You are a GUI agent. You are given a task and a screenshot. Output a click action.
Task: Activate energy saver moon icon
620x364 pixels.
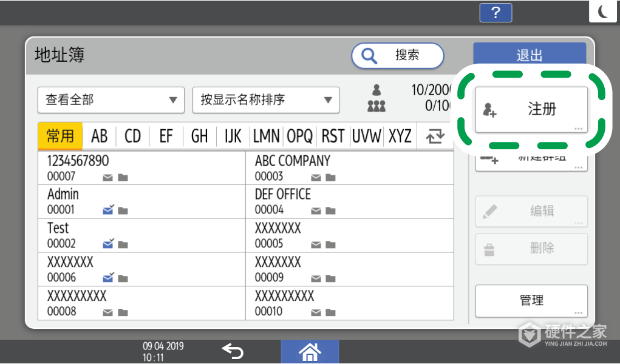click(x=602, y=11)
